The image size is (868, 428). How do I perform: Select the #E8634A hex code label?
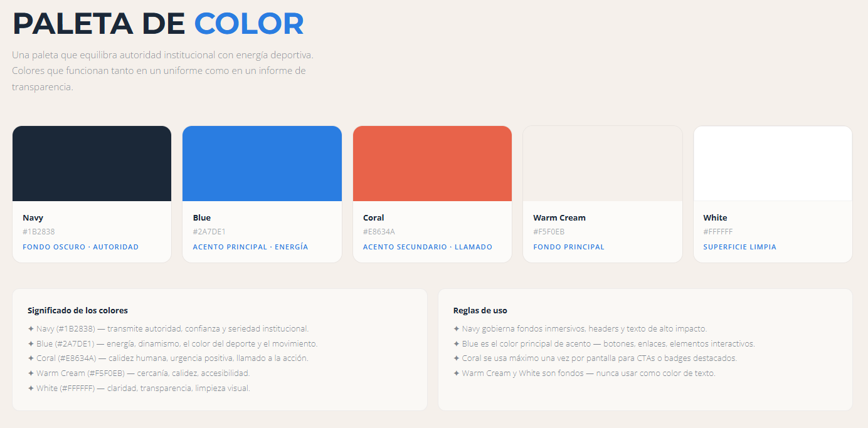coord(379,232)
